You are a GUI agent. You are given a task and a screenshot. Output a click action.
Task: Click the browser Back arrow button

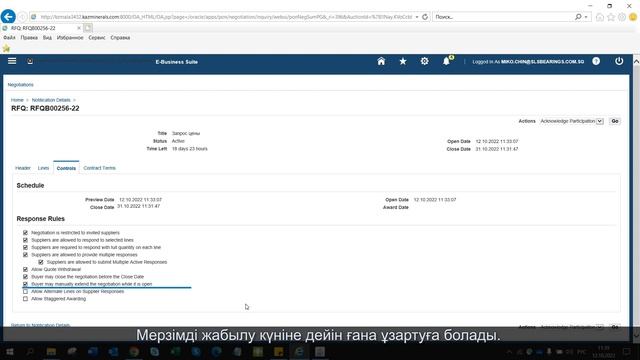pos(8,17)
